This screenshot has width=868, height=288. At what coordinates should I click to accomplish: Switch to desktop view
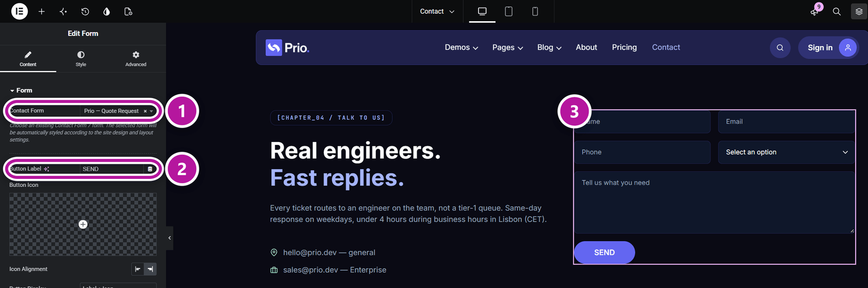pos(482,11)
